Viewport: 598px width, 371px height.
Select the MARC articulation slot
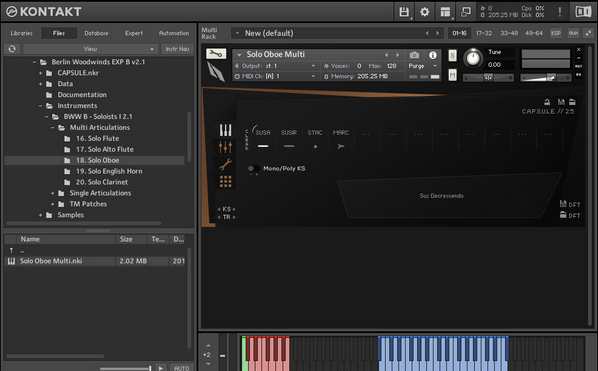click(341, 140)
